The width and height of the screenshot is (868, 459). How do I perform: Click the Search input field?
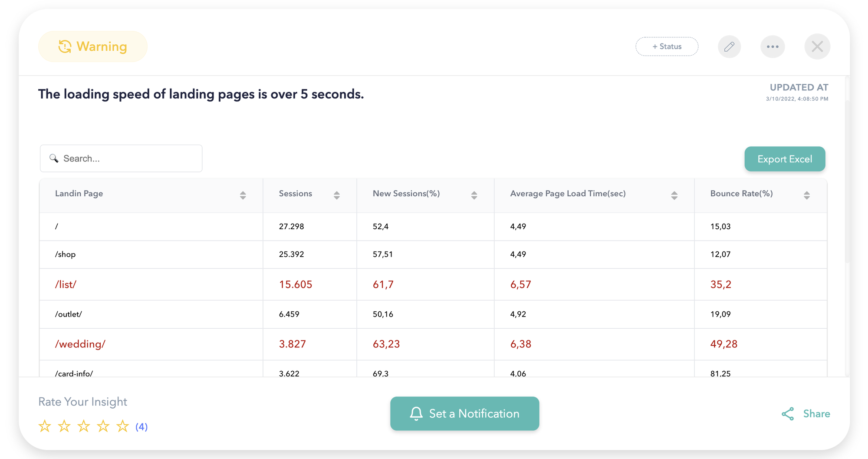point(126,159)
